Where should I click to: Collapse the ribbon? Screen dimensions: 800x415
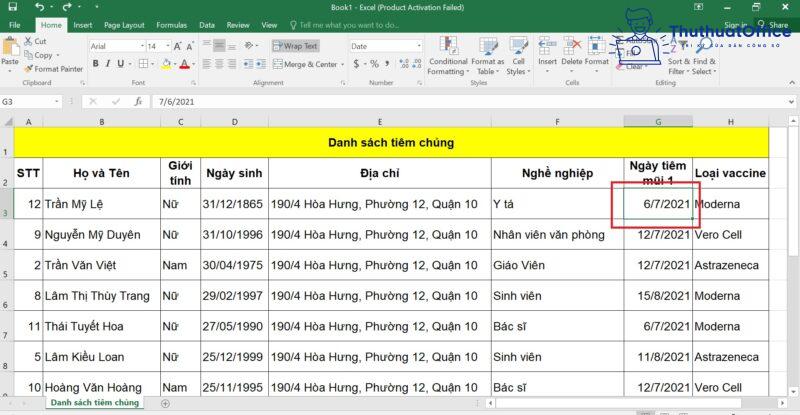[791, 83]
